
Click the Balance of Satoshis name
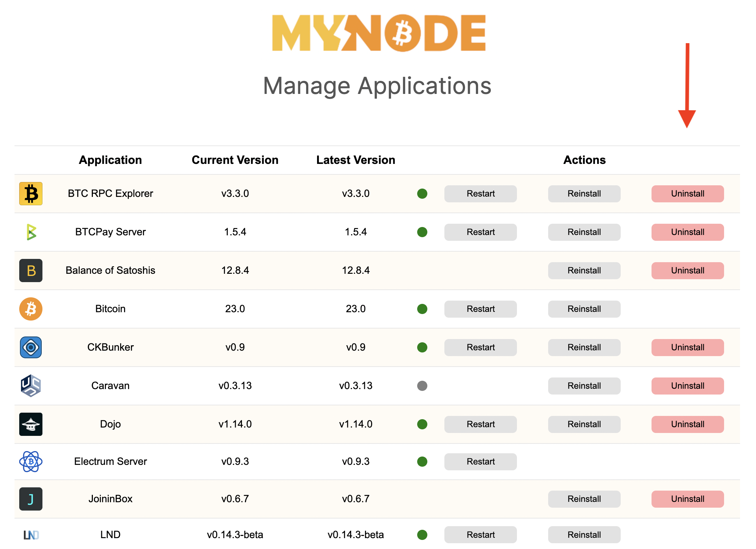pos(110,271)
